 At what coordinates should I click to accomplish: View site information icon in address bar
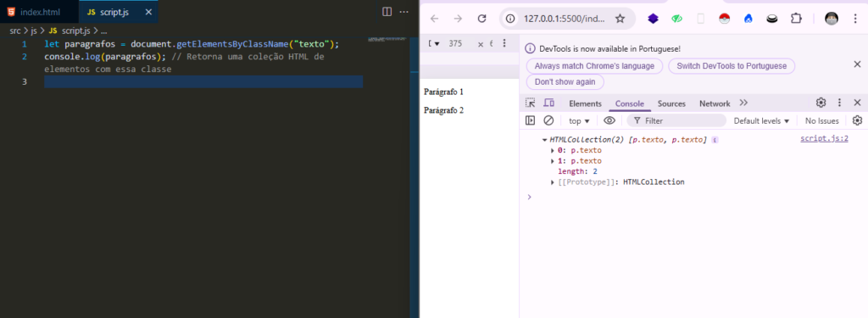[510, 19]
